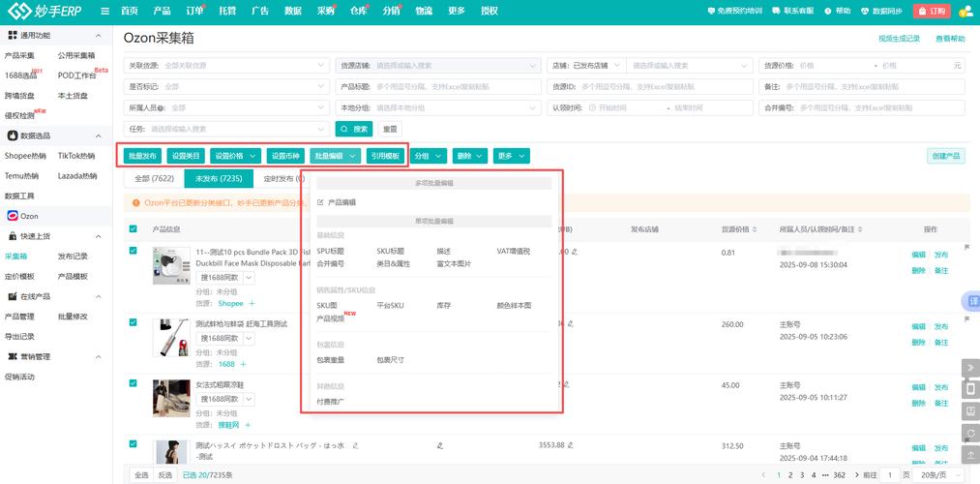Open the 视频生成记录 link
The width and height of the screenshot is (980, 484).
click(x=900, y=39)
